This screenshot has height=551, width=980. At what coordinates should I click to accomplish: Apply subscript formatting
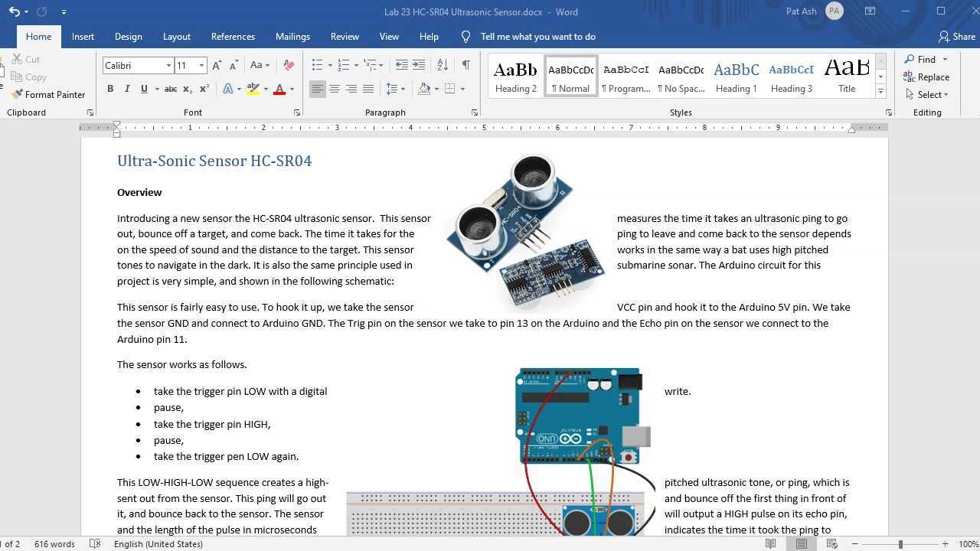[186, 89]
